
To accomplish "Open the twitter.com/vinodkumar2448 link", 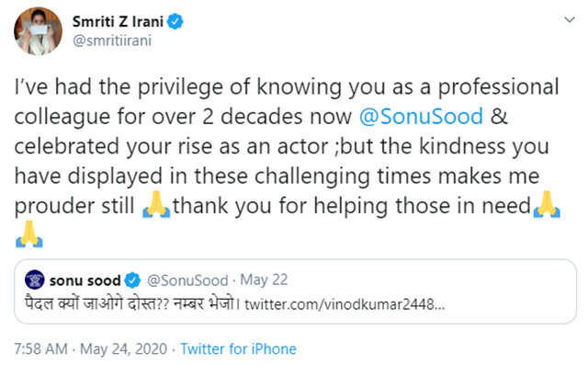I will pyautogui.click(x=345, y=304).
